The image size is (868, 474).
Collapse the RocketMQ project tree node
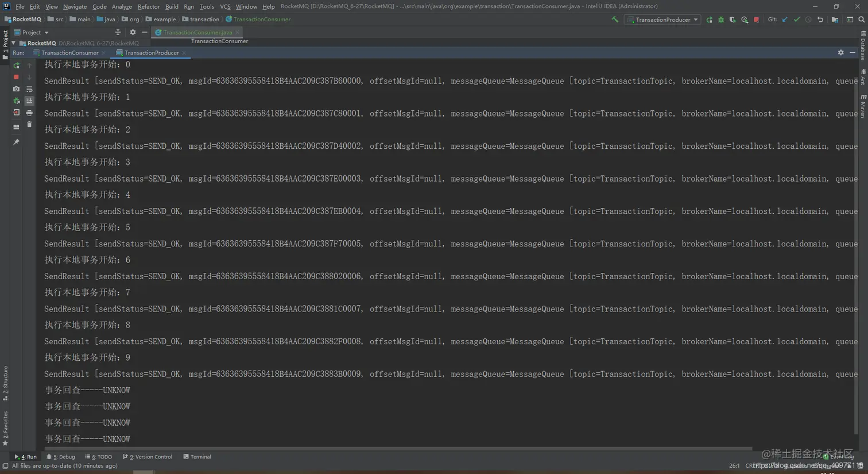tap(13, 43)
